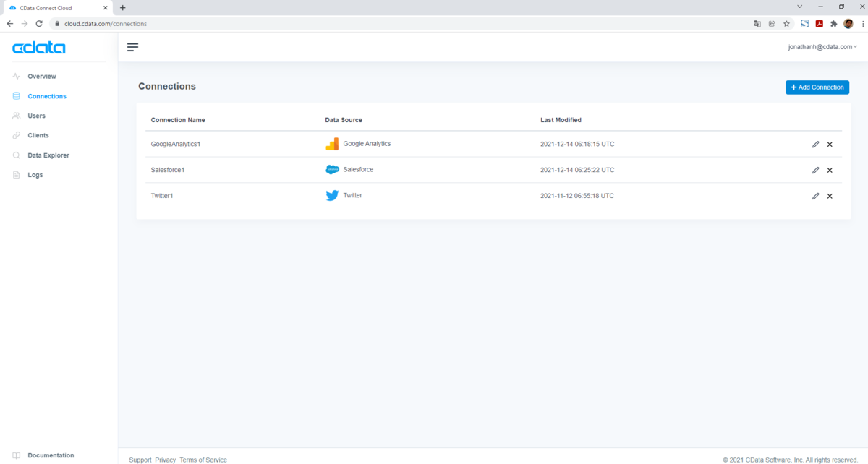Edit the Twitter1 connection with pencil icon
868x464 pixels.
pos(816,196)
